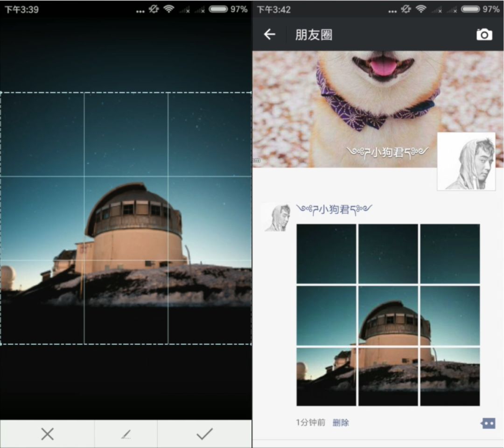Cancel the crop with the X icon

click(x=47, y=434)
